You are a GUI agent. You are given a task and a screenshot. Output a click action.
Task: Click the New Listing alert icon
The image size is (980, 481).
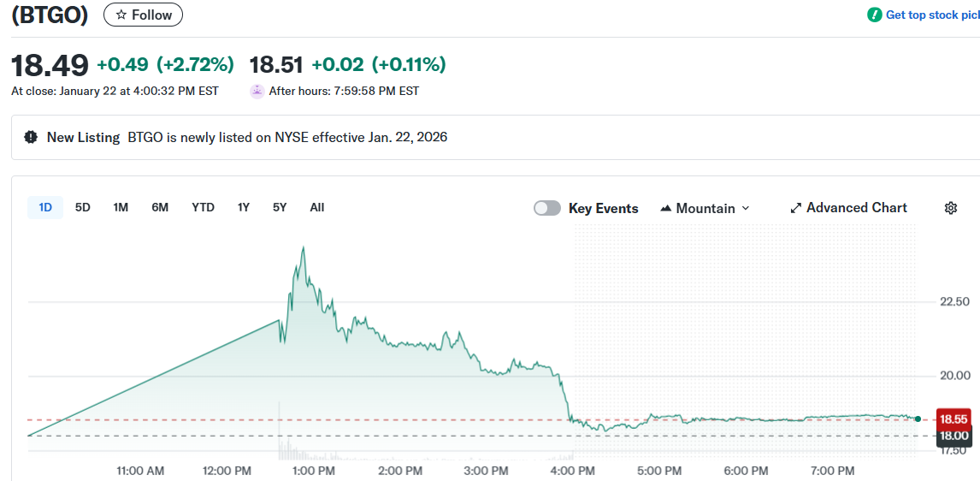pos(31,137)
